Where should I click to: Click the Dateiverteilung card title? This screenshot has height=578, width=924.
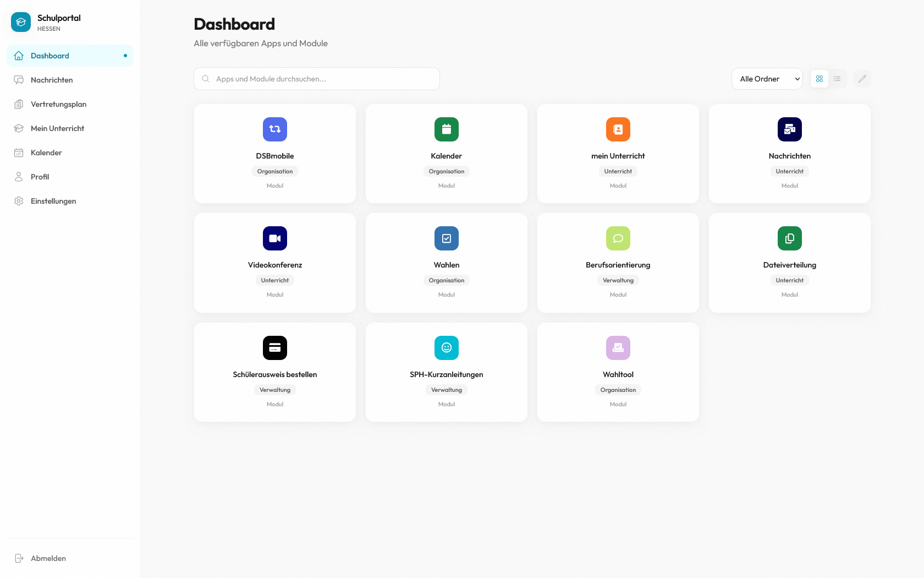click(790, 265)
